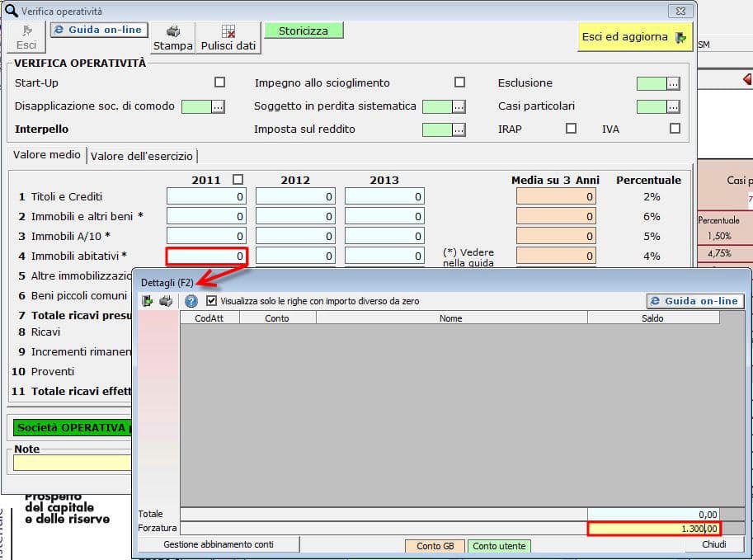Viewport: 753px width, 560px height.
Task: Switch to Valore dell'esercizio tab
Action: coord(142,156)
